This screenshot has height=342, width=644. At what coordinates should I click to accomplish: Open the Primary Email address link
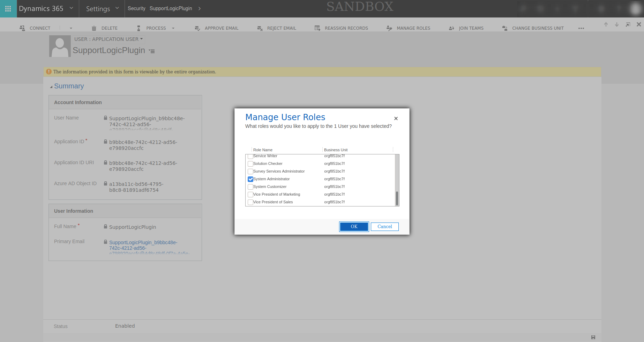(x=149, y=247)
